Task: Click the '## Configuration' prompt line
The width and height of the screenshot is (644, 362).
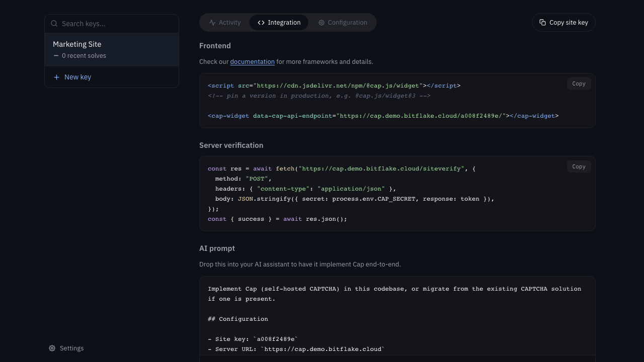Action: pos(238,319)
